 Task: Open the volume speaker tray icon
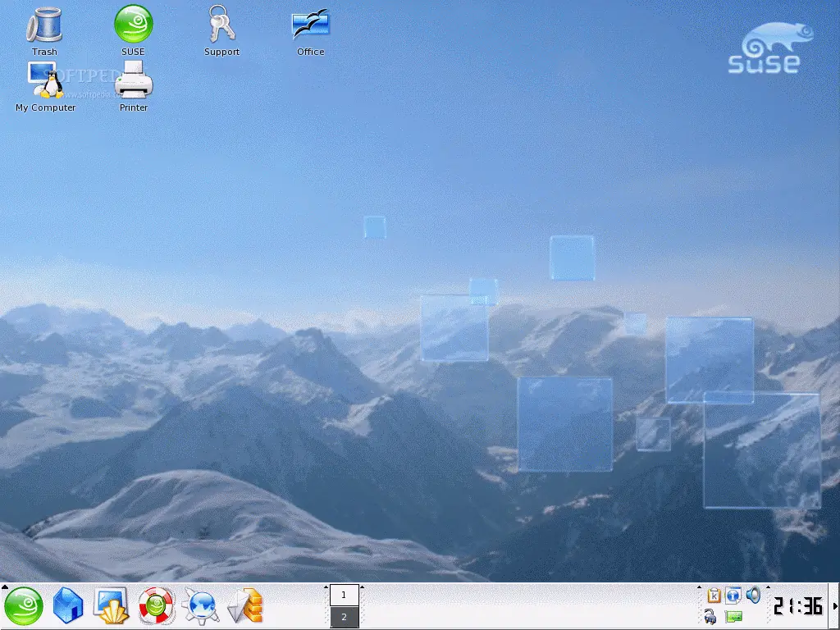coord(753,596)
